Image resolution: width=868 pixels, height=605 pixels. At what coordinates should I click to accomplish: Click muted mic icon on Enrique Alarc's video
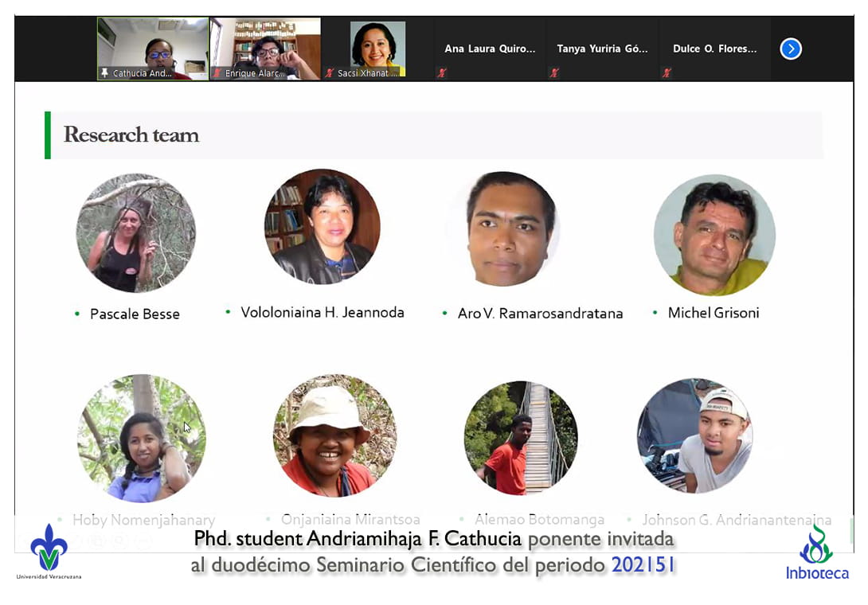(217, 73)
